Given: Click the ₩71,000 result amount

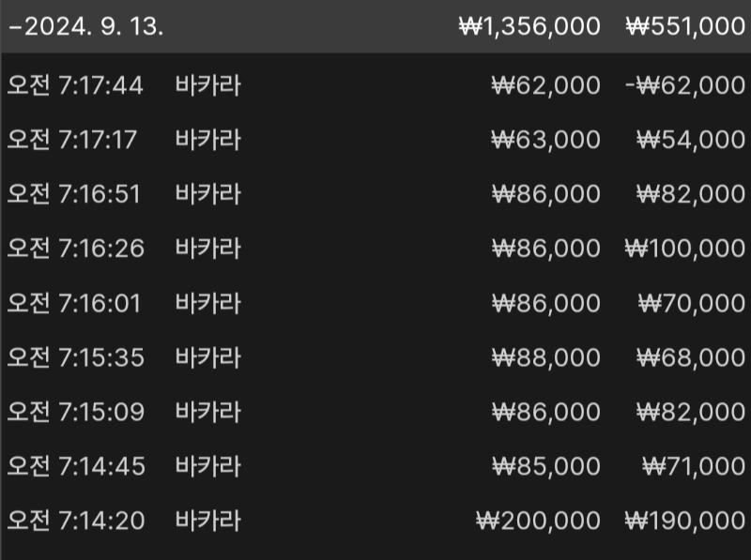Looking at the screenshot, I should pos(694,466).
